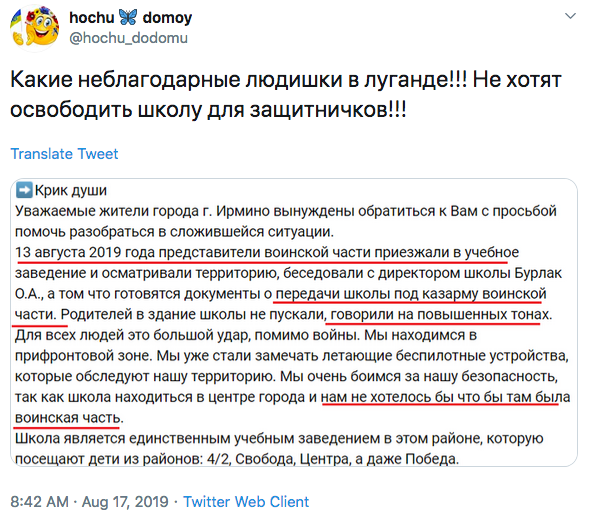Image resolution: width=590 pixels, height=521 pixels.
Task: Click the second tweet line освободить школу
Action: pyautogui.click(x=208, y=110)
